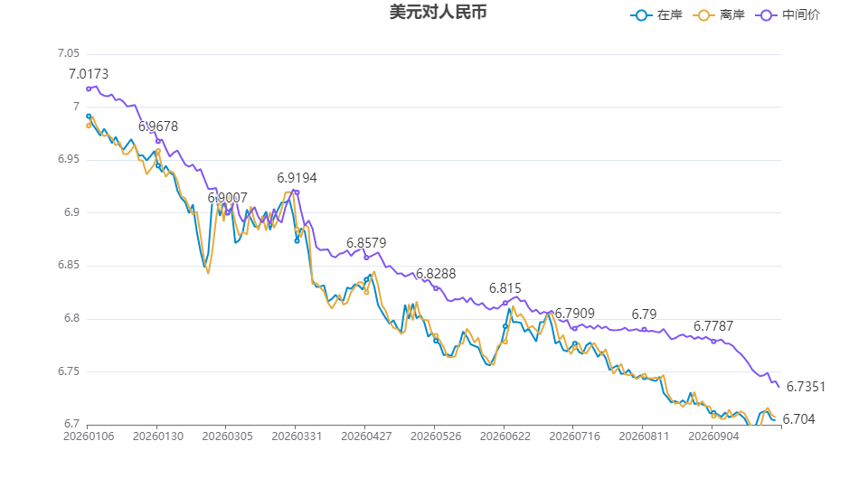Image resolution: width=868 pixels, height=488 pixels.
Task: Click the 6.7787 data point marker
Action: [x=713, y=342]
